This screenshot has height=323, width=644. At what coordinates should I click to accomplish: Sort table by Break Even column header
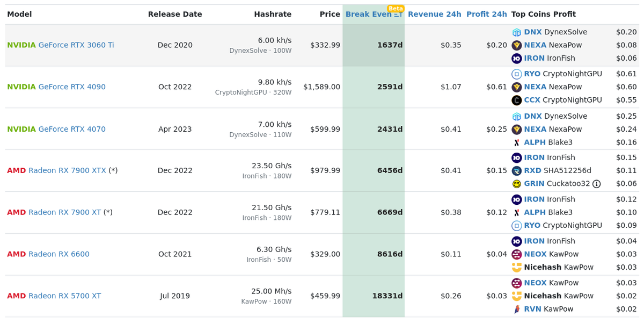374,15
